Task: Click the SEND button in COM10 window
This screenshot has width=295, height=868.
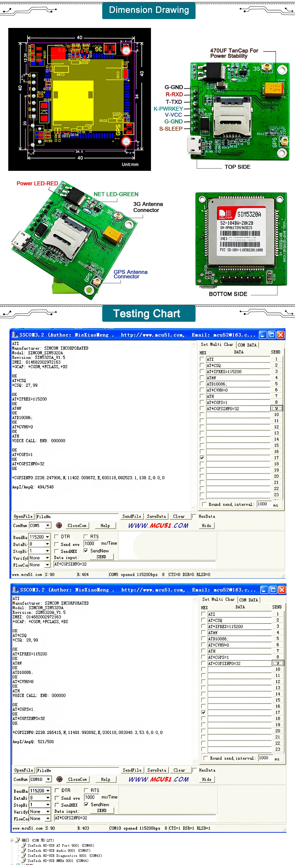Action: pyautogui.click(x=102, y=811)
